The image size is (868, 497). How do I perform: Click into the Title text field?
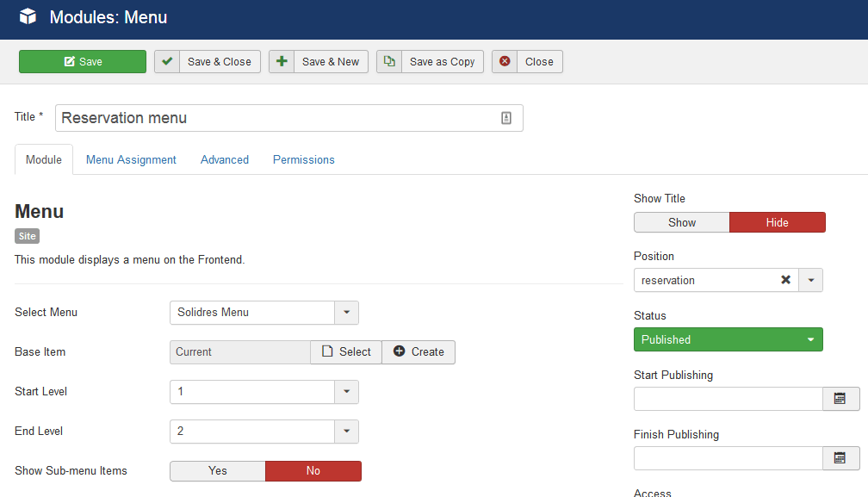coord(276,118)
